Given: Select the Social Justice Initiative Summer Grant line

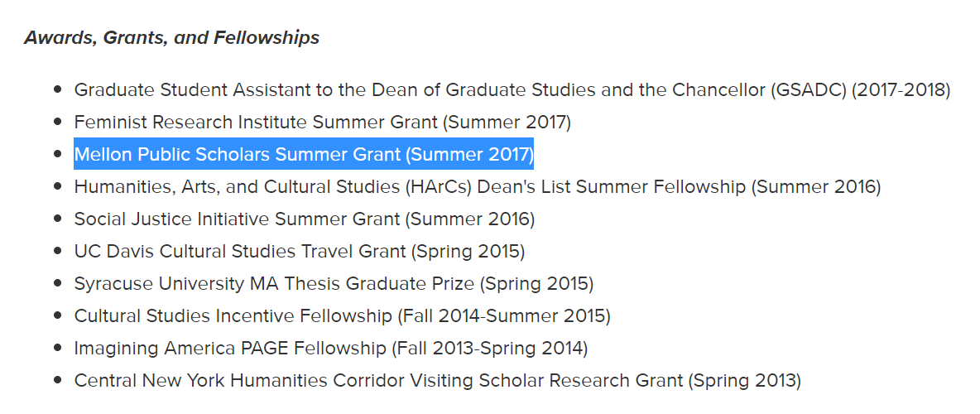Looking at the screenshot, I should (304, 219).
